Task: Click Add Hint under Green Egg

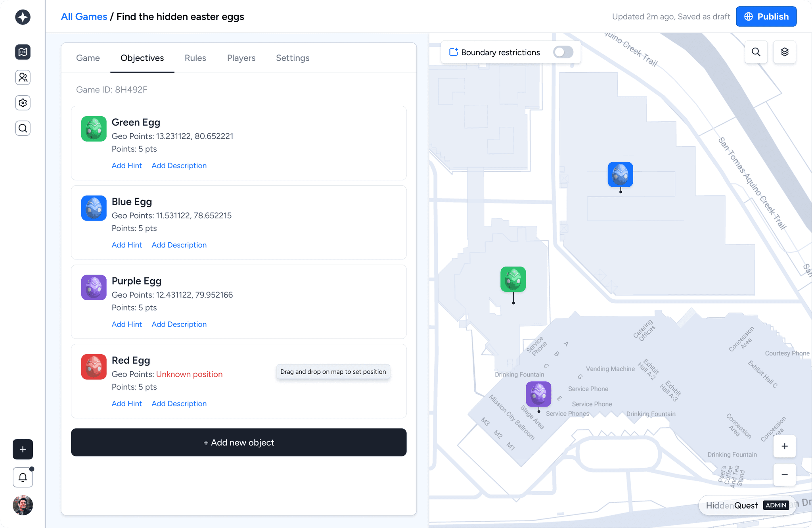Action: pyautogui.click(x=126, y=165)
